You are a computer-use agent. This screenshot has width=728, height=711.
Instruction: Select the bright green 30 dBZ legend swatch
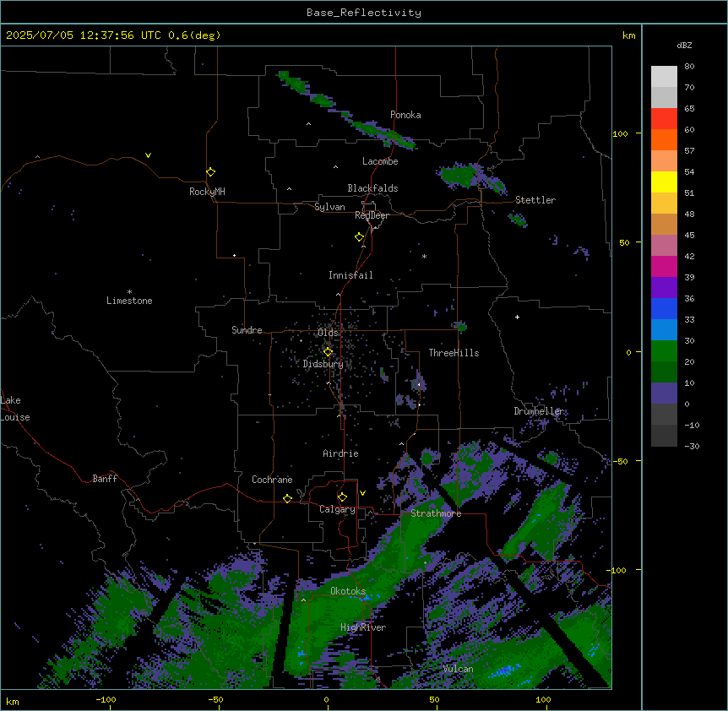[x=664, y=351]
